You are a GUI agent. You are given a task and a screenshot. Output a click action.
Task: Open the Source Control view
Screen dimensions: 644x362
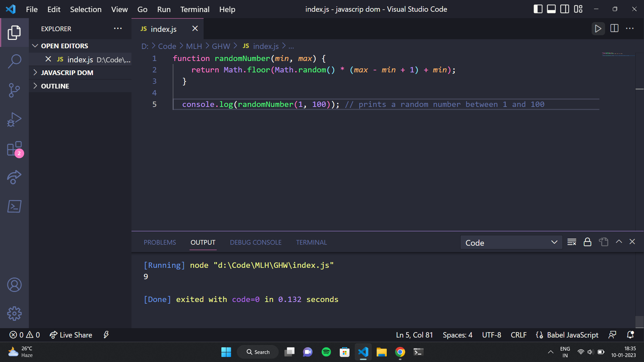coord(14,90)
